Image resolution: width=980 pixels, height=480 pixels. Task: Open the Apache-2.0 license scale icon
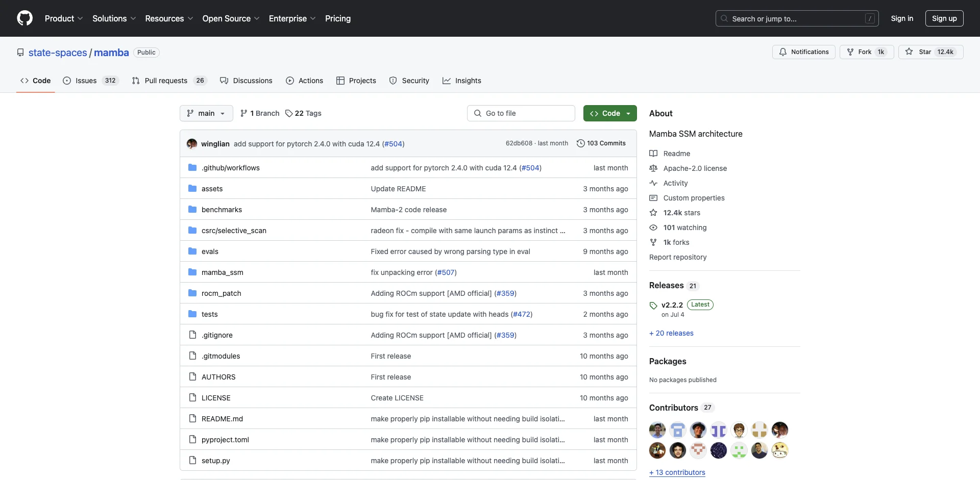pyautogui.click(x=653, y=168)
